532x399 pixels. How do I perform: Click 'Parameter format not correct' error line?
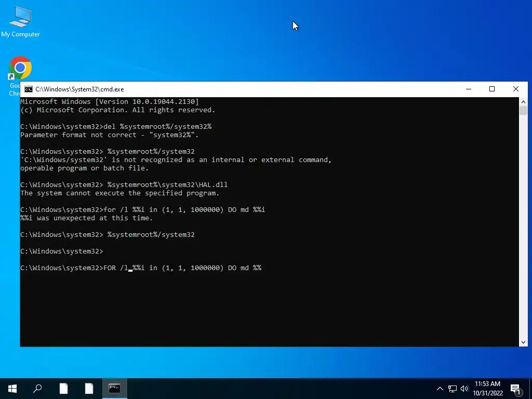tap(109, 135)
